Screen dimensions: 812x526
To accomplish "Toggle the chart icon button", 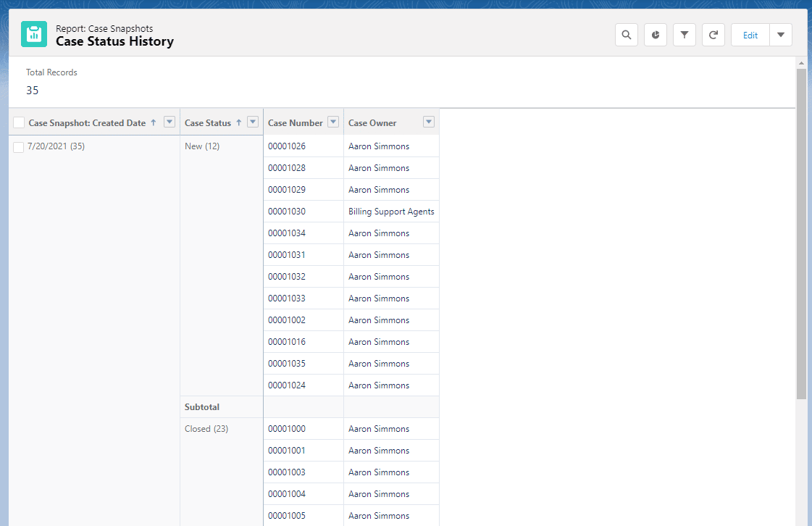I will point(656,35).
